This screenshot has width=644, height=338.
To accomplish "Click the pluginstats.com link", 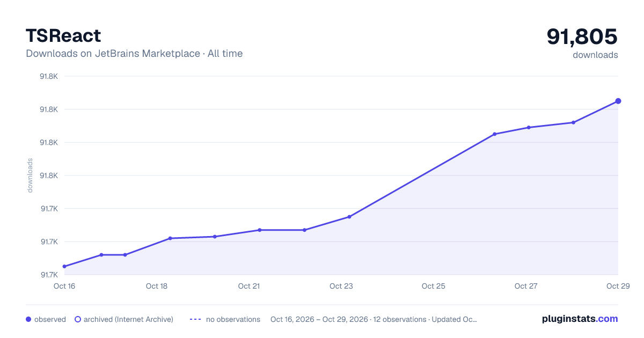I will [x=580, y=319].
